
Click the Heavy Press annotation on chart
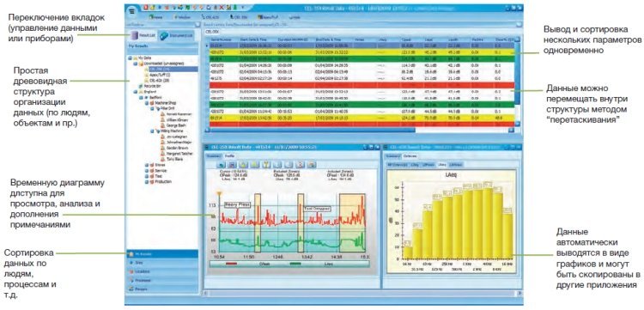pyautogui.click(x=237, y=204)
